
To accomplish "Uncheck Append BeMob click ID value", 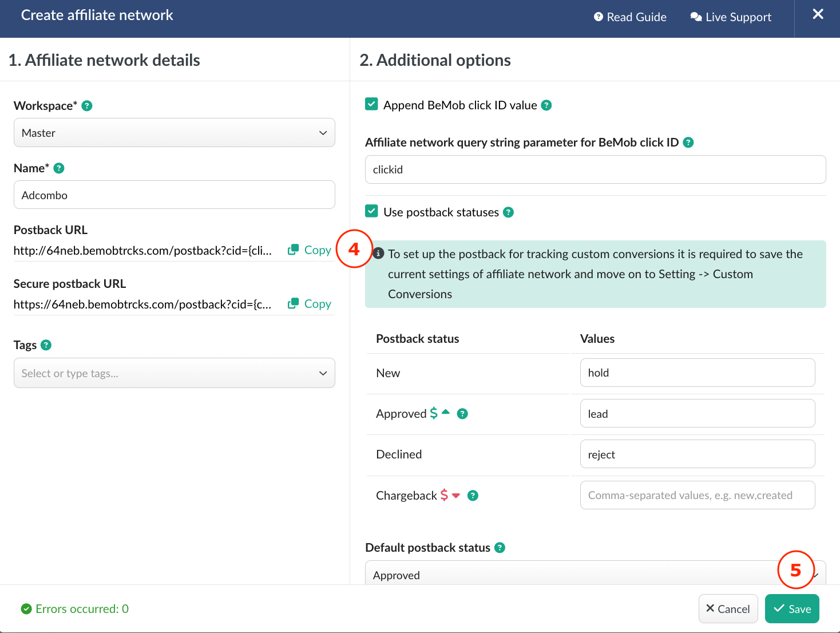I will click(x=372, y=105).
